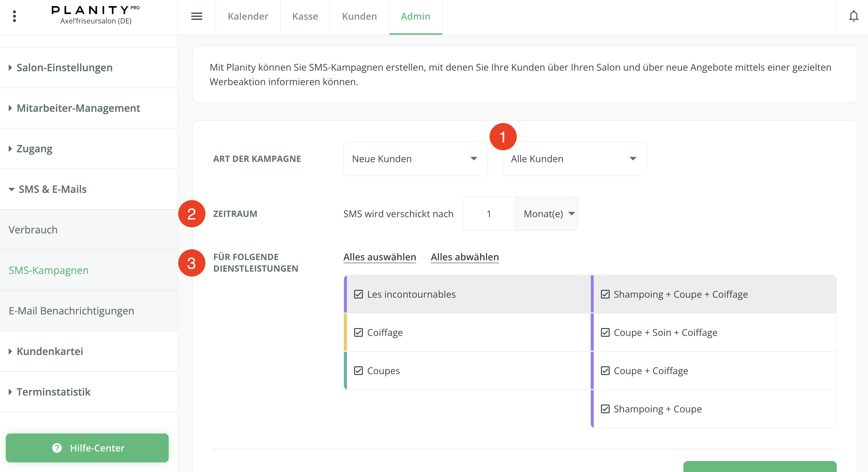This screenshot has height=472, width=868.
Task: Expand Salon-Einstellungen section
Action: 64,68
